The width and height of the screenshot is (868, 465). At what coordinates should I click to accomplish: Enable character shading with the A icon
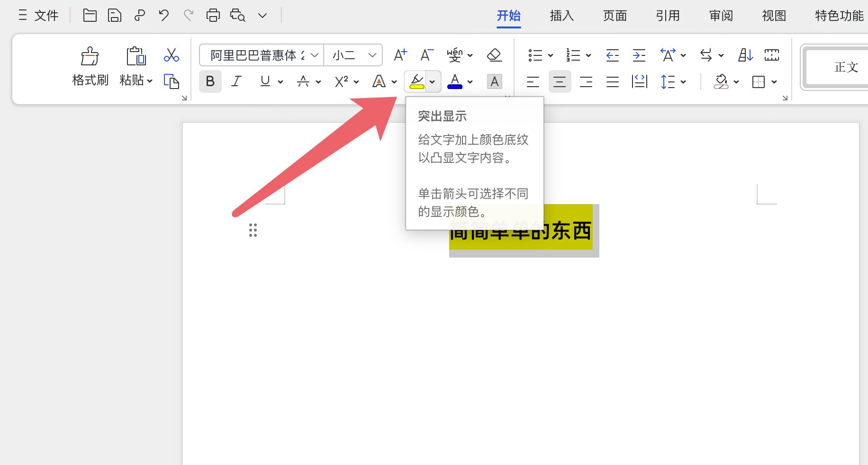[x=494, y=81]
